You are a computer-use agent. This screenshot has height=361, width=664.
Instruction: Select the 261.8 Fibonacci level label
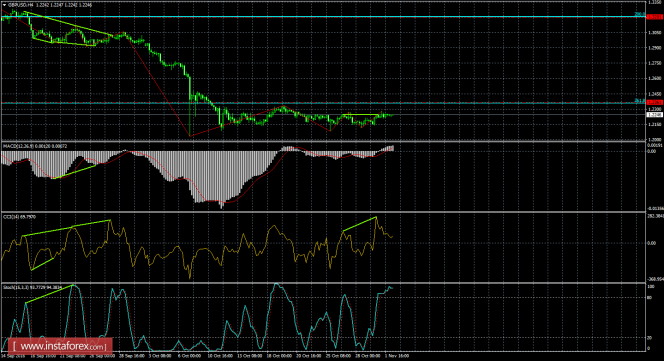640,101
